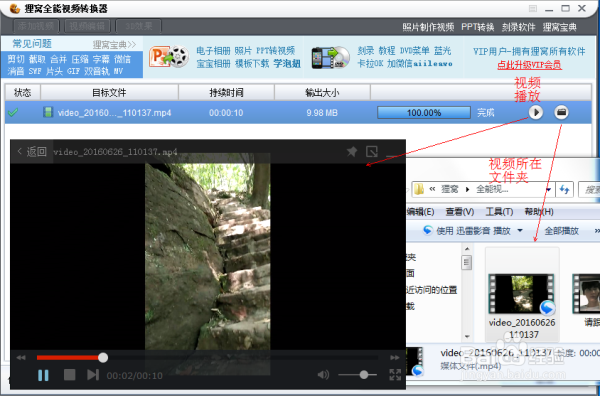Click the 消音 FAQ link
The height and width of the screenshot is (396, 600).
[16, 71]
